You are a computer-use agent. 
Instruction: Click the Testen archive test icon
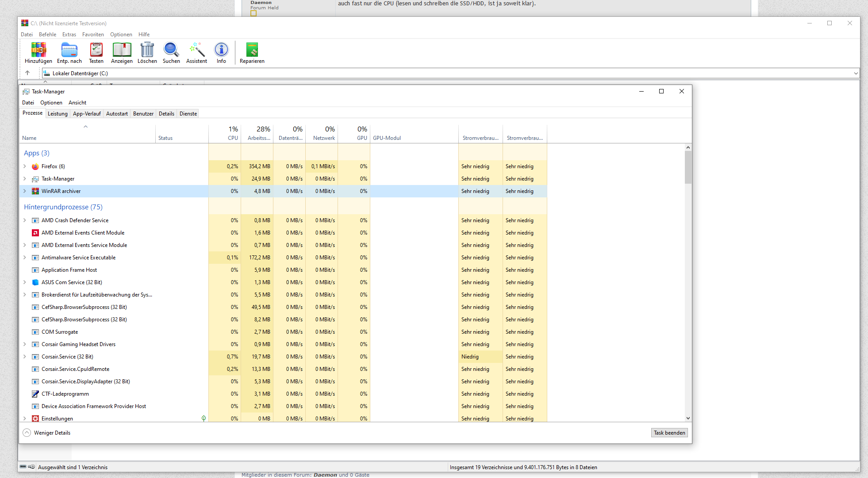(x=96, y=50)
